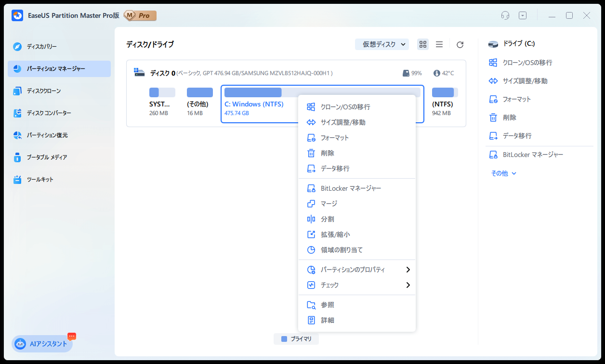Open the AIアシスタント button
The image size is (605, 364).
[42, 344]
